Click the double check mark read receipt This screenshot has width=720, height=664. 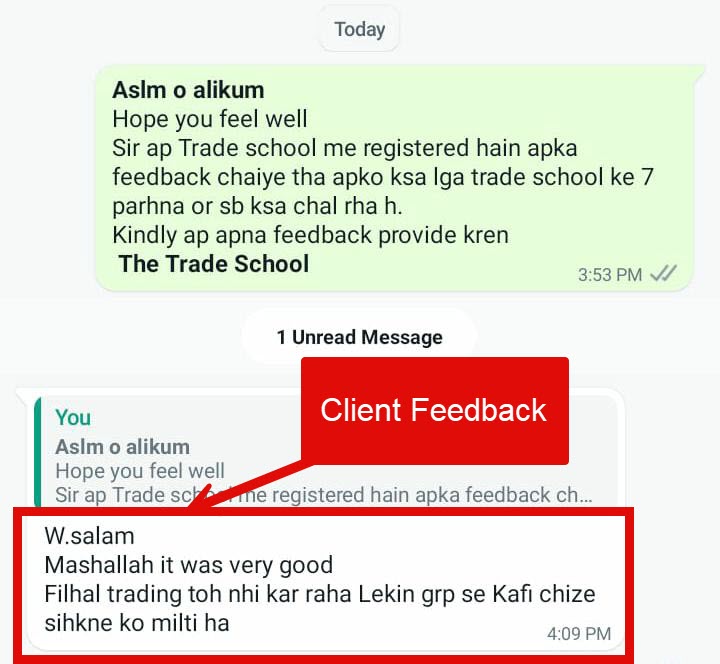tap(664, 274)
